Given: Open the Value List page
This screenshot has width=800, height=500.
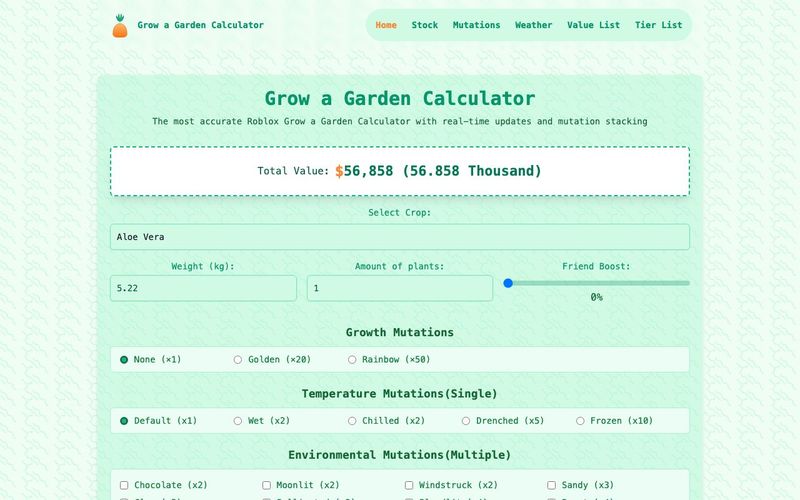Looking at the screenshot, I should (x=593, y=25).
